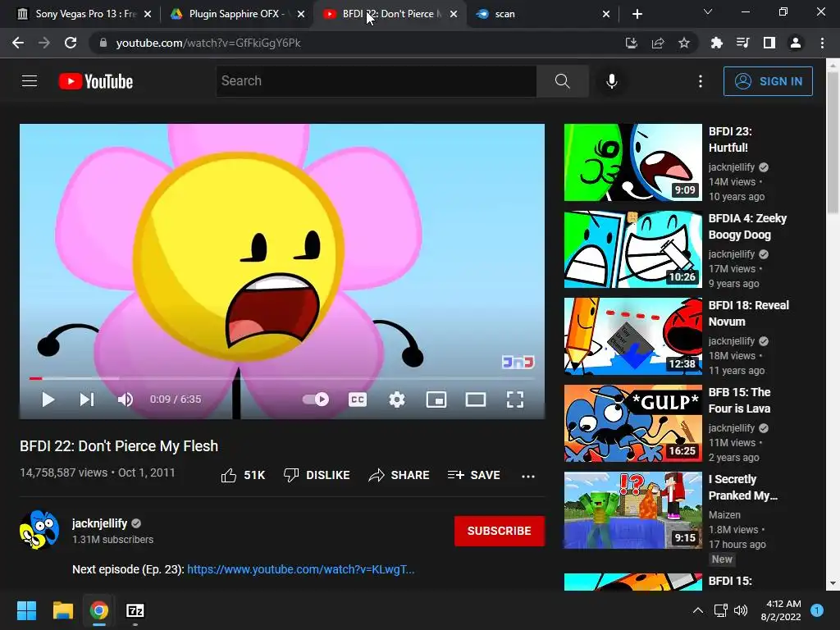Switch to Plugin Sapphire OFX tab
The height and width of the screenshot is (630, 840).
tap(235, 14)
